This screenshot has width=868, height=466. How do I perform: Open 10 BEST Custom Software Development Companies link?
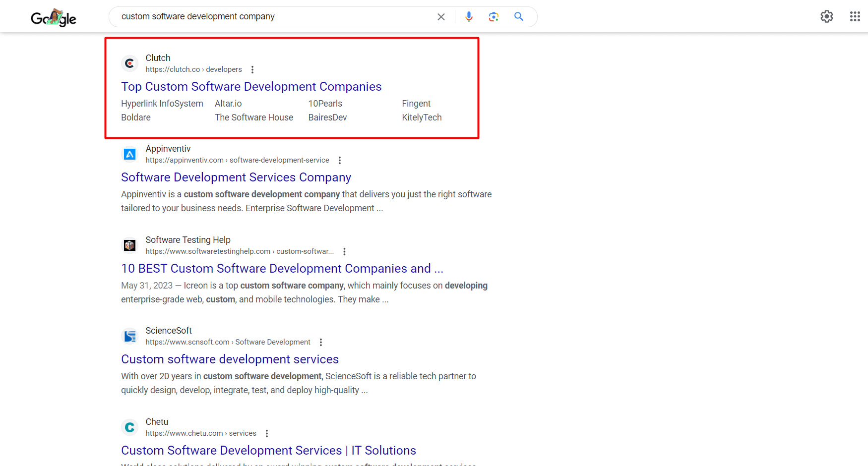click(282, 269)
